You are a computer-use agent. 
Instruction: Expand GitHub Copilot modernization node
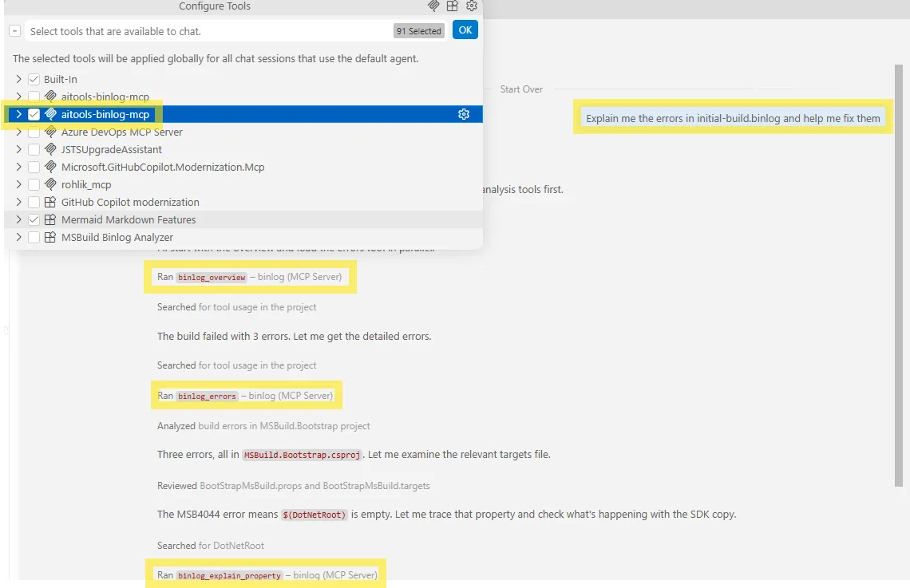click(18, 202)
